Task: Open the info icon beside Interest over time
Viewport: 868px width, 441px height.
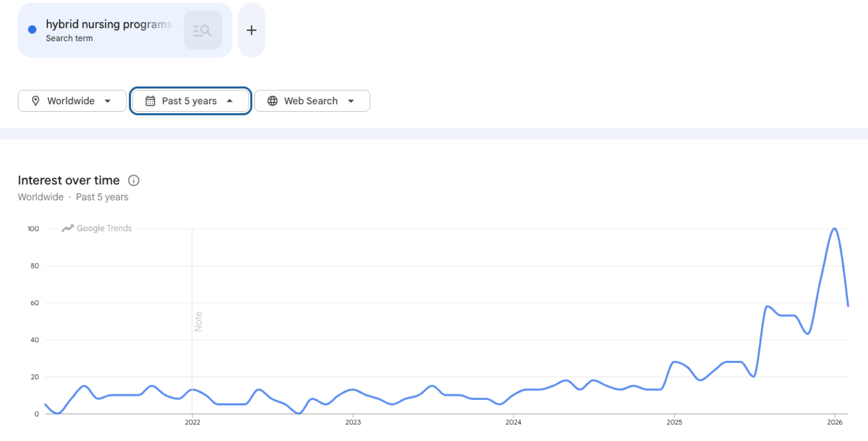Action: pyautogui.click(x=134, y=181)
